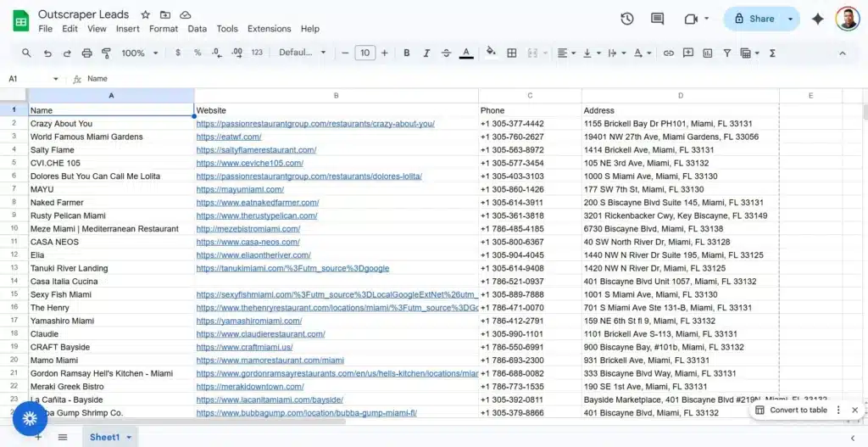Click Convert to table

(x=791, y=410)
